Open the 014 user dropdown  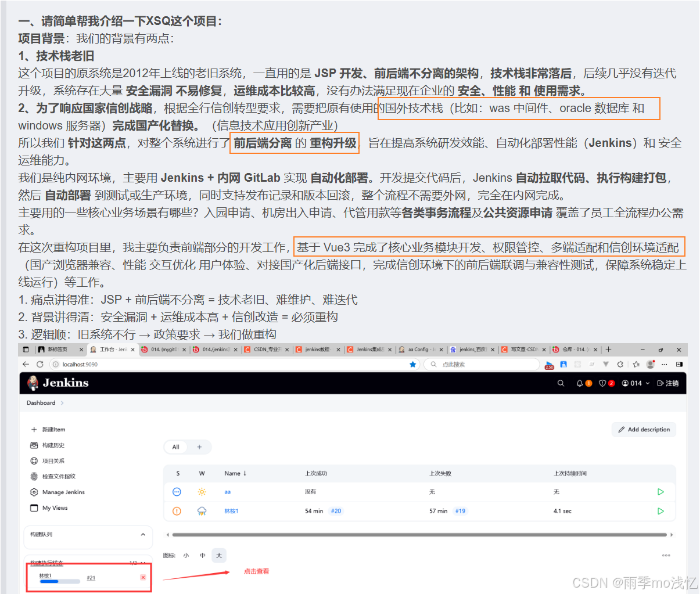[x=636, y=383]
